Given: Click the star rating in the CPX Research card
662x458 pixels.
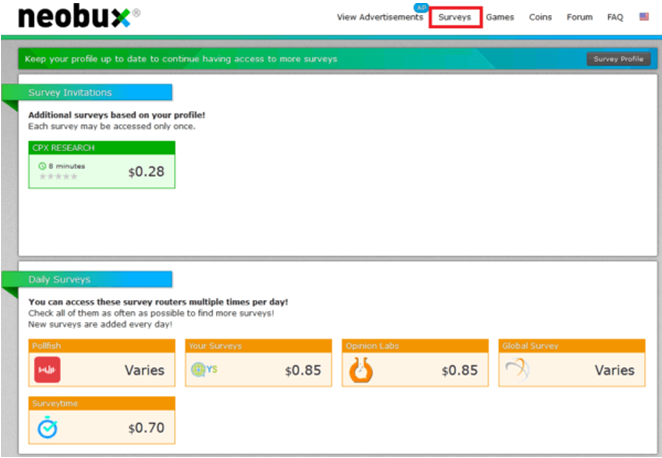Looking at the screenshot, I should pos(59,176).
